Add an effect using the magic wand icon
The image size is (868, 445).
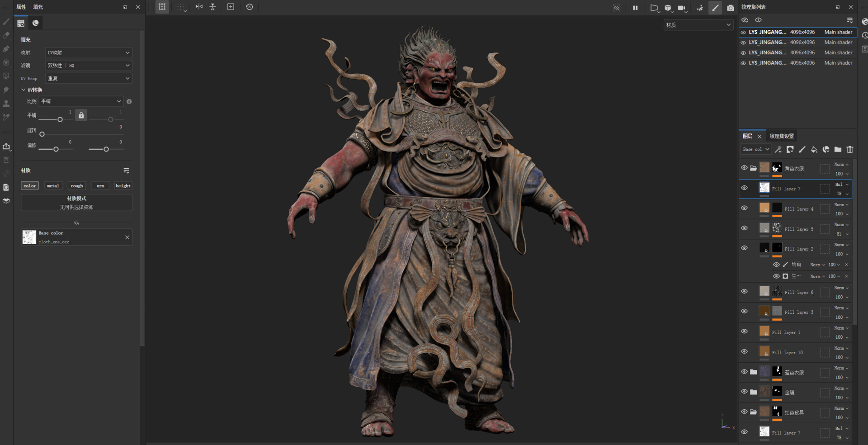778,149
